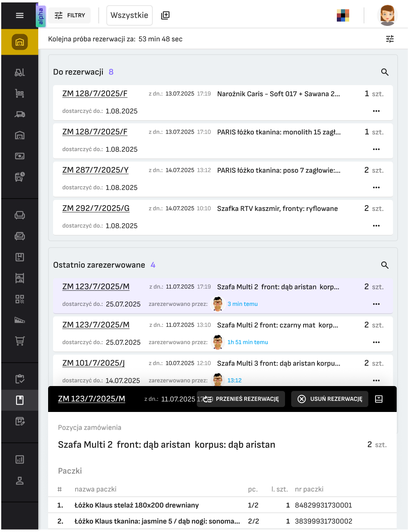Screen dimensions: 408x532
Task: Open settings sliders icon next to reservation timer
Action: point(390,39)
